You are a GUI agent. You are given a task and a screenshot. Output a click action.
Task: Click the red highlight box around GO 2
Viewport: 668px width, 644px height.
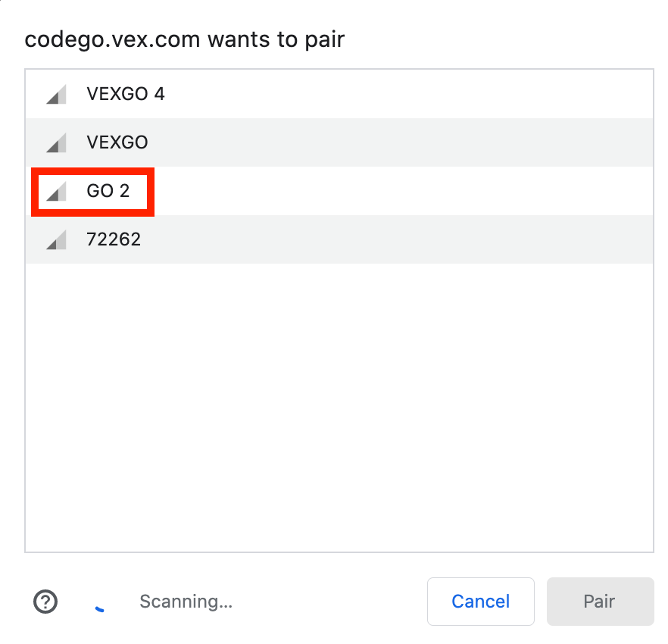(92, 192)
